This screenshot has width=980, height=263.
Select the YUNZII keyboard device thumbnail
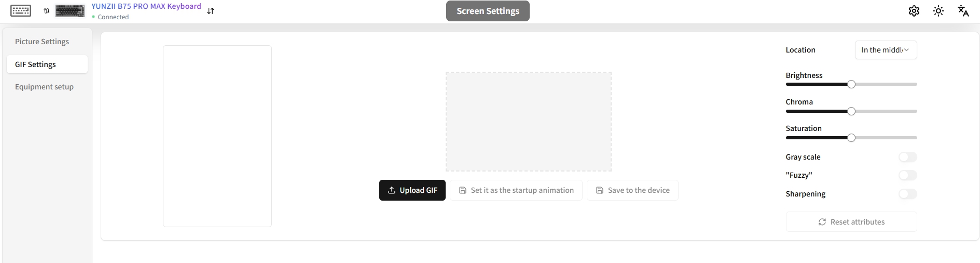point(70,10)
